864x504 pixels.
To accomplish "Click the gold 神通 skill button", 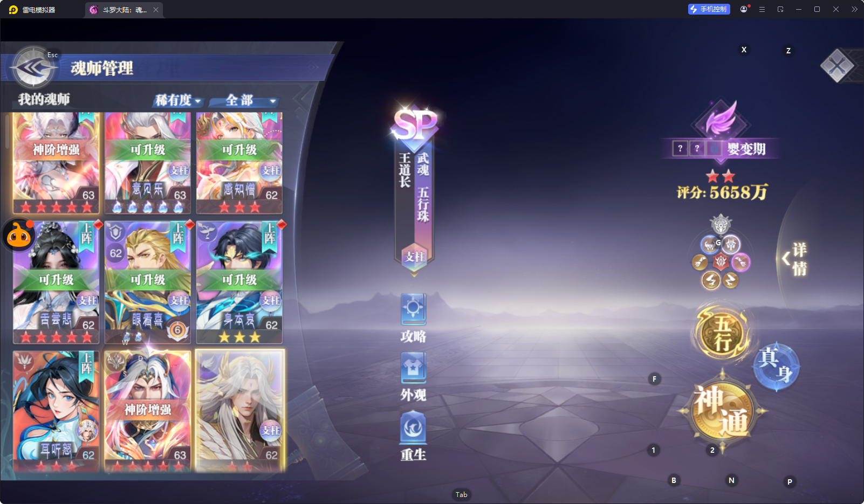I will (x=722, y=411).
